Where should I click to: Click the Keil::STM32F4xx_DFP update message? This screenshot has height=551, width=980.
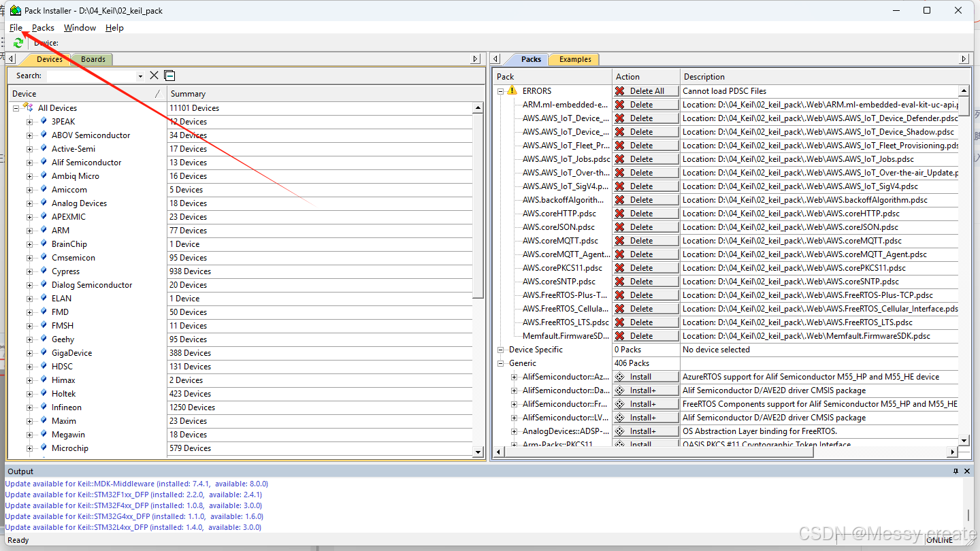coord(133,505)
